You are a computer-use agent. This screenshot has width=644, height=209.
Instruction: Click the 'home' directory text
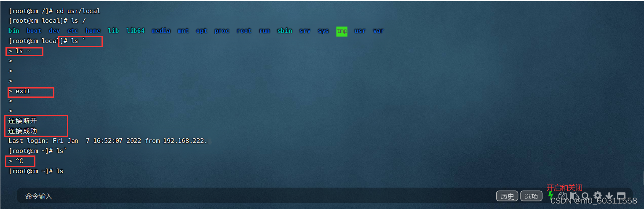pyautogui.click(x=93, y=31)
